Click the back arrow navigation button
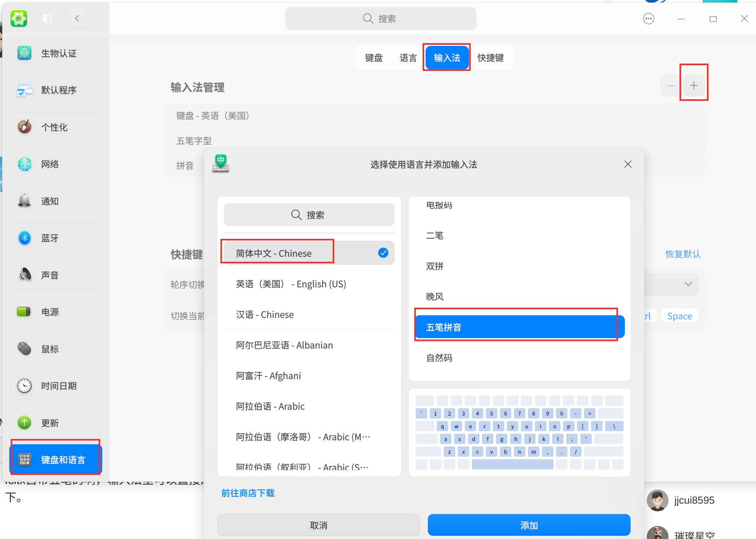Viewport: 756px width, 539px height. point(77,18)
